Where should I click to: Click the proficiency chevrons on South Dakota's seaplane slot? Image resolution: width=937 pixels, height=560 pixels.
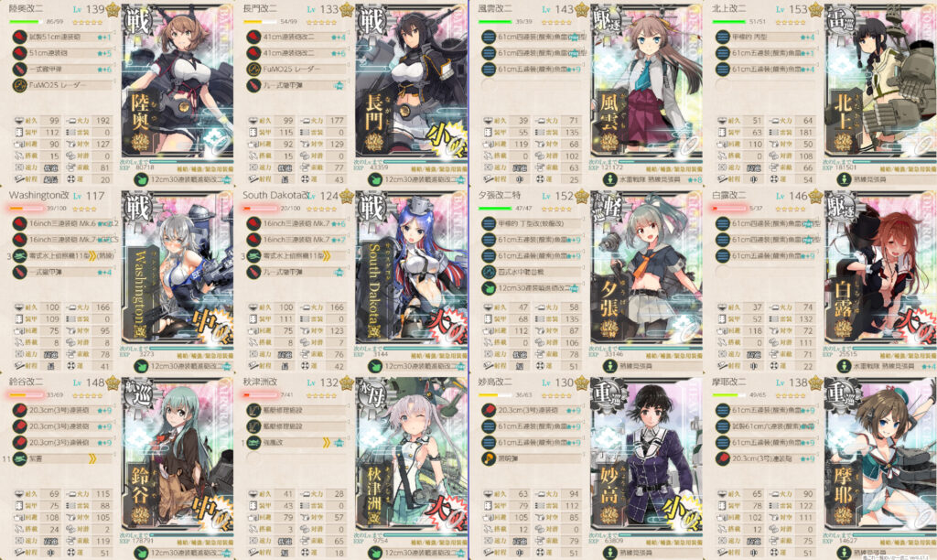pyautogui.click(x=327, y=256)
